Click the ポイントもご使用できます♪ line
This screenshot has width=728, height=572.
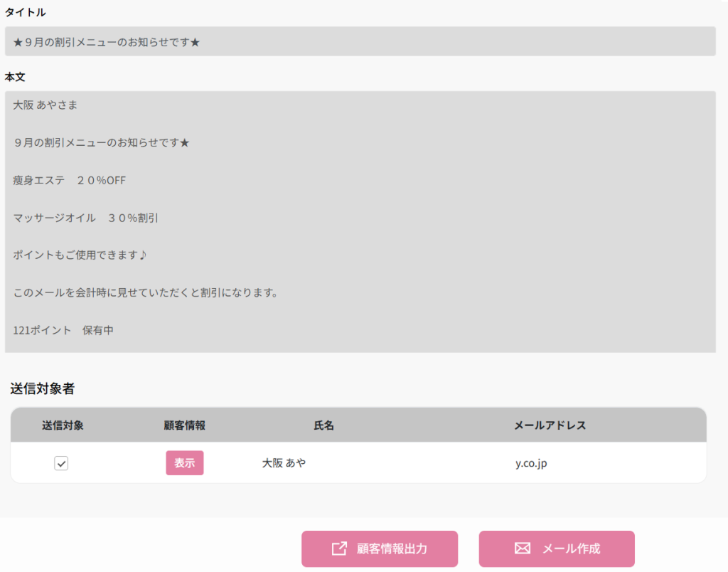[x=79, y=255]
